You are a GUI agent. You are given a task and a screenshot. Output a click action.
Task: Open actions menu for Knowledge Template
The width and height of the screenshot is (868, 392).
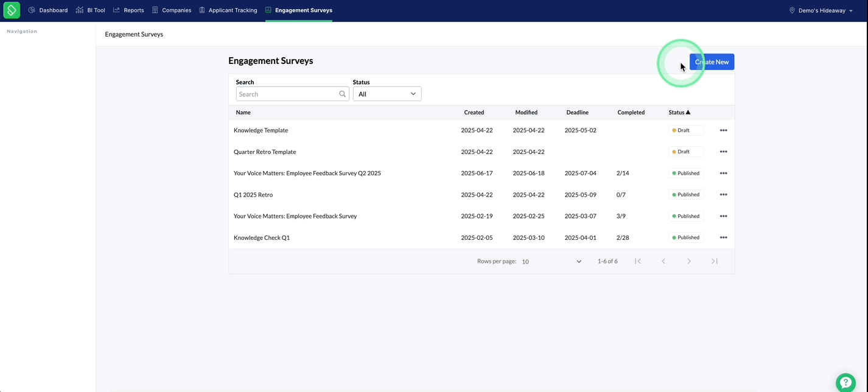point(723,130)
